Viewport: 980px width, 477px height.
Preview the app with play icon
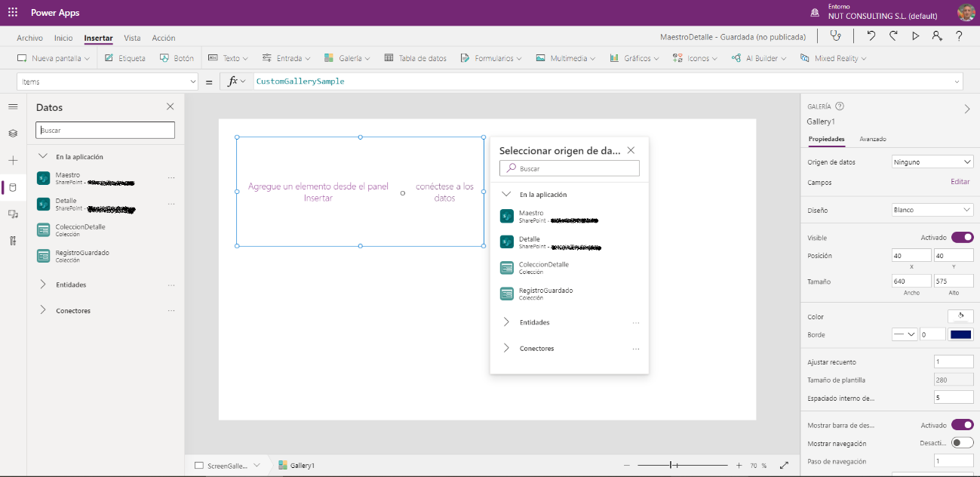916,35
